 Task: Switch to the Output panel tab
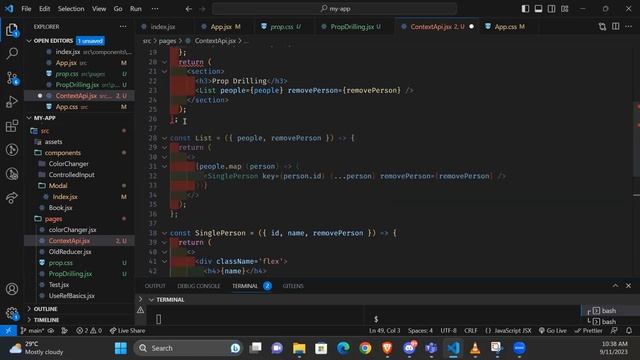click(155, 286)
